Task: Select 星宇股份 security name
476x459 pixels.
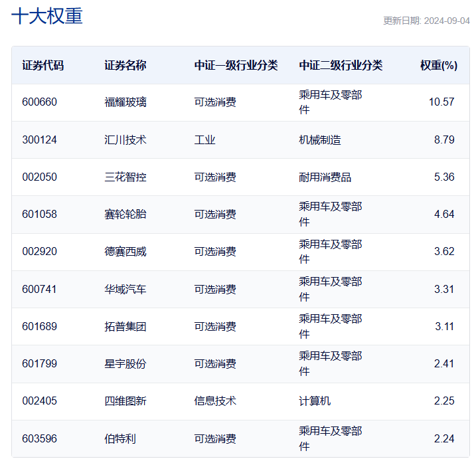Action: pyautogui.click(x=125, y=363)
